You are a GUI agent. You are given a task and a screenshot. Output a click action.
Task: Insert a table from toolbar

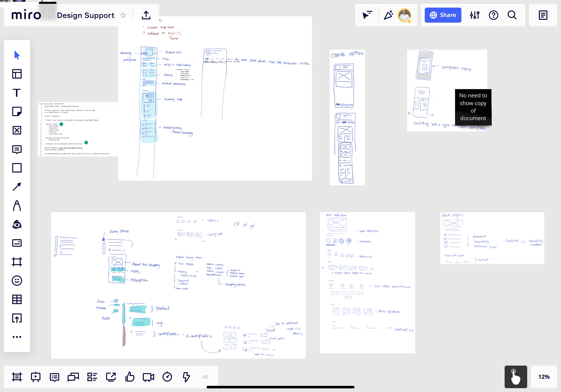click(x=17, y=299)
